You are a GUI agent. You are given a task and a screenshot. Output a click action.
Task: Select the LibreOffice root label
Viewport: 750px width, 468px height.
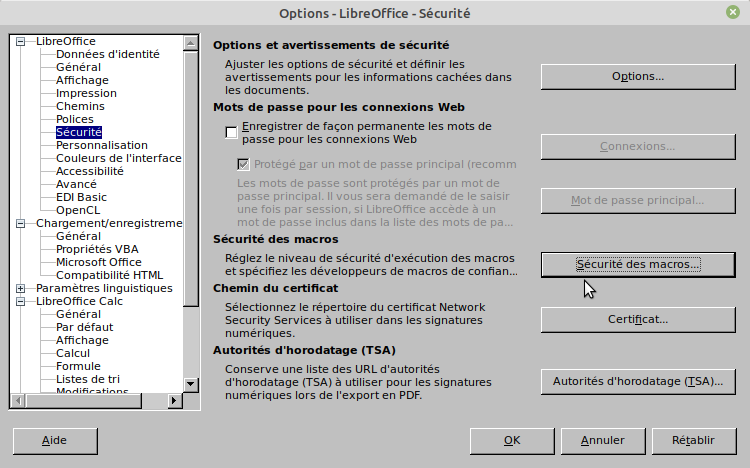[66, 41]
